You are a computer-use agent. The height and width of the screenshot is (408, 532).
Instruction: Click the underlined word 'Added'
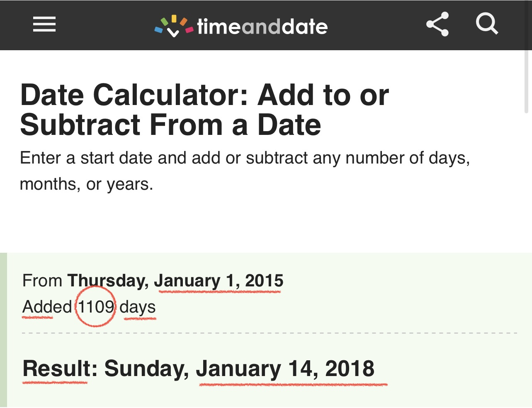tap(47, 307)
